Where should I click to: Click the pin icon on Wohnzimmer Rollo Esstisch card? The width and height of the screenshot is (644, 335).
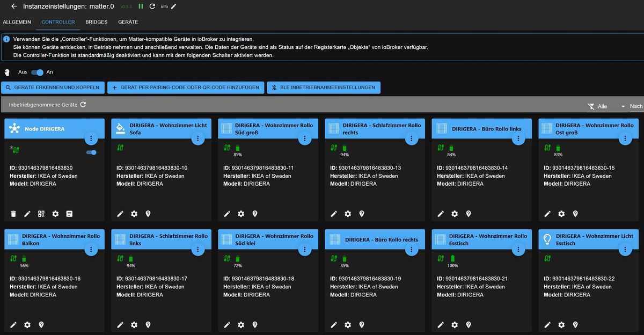click(x=469, y=325)
